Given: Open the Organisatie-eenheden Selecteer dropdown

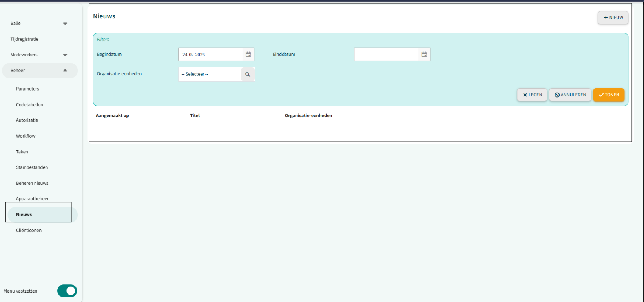Looking at the screenshot, I should point(210,74).
